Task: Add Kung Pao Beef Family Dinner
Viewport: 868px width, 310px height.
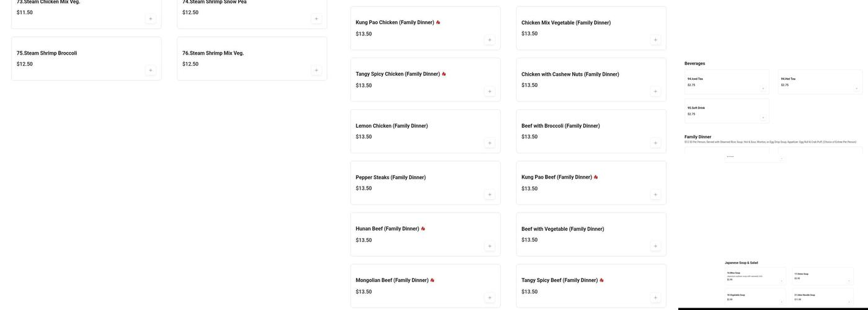Action: point(655,195)
